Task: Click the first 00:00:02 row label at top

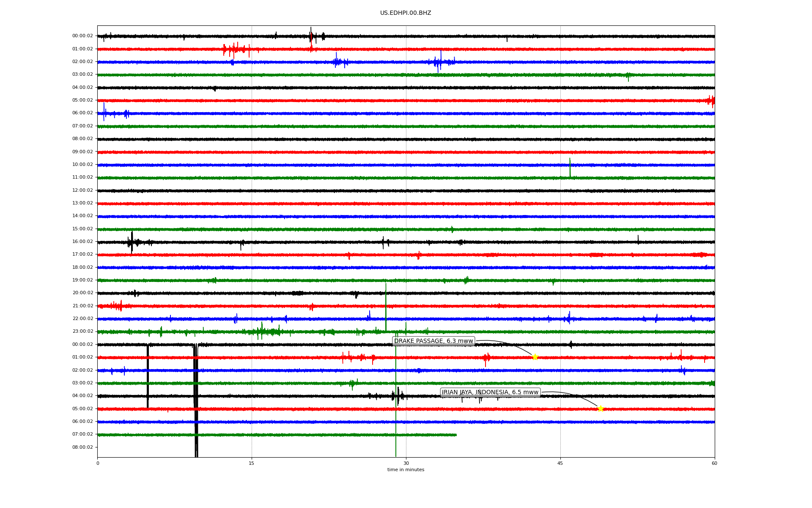Action: point(82,36)
